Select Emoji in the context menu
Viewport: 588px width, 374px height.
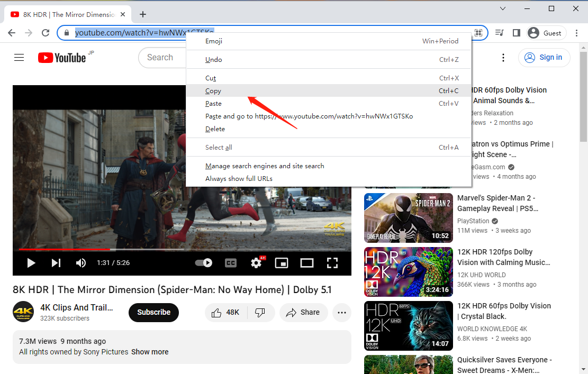(x=329, y=41)
